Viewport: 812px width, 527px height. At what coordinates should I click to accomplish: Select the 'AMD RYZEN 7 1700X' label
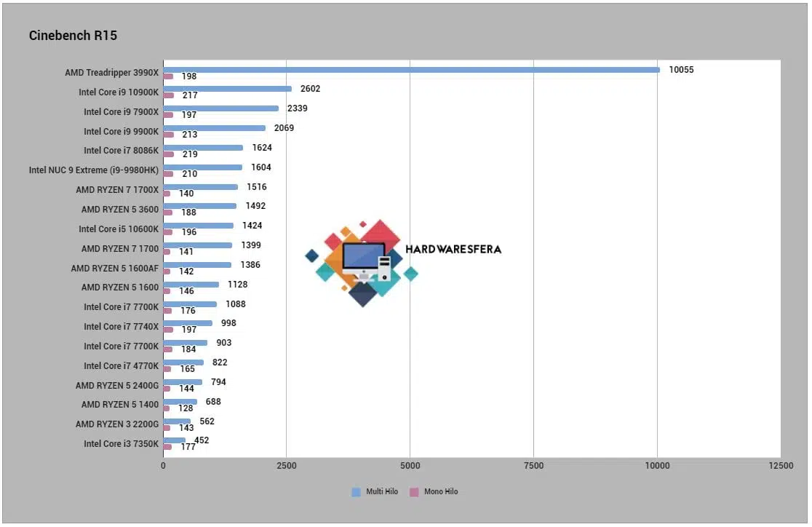point(118,190)
